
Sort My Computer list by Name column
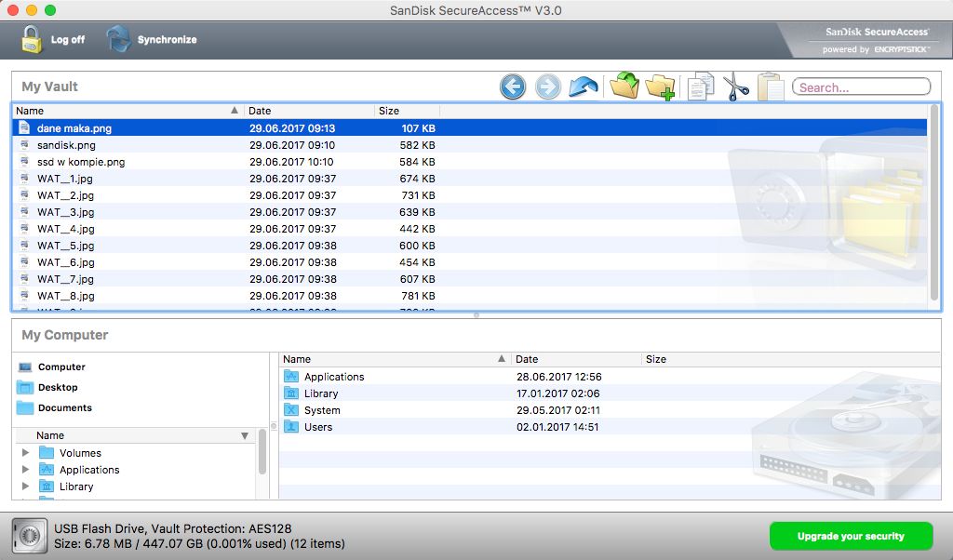(x=395, y=359)
